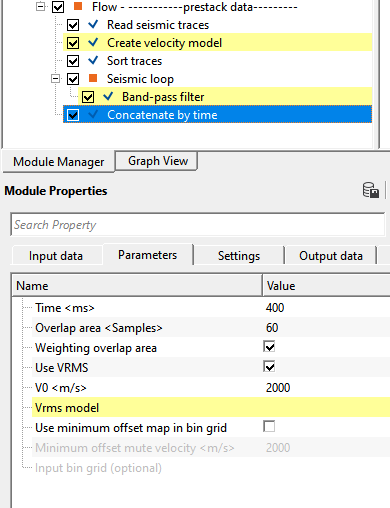This screenshot has width=390, height=508.
Task: Click the blue check status icon for Band-pass filter
Action: 108,96
